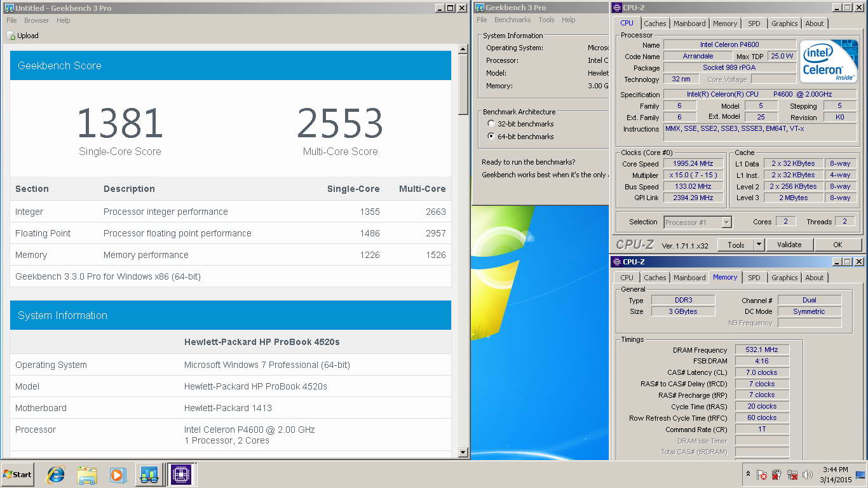This screenshot has width=868, height=488.
Task: Open Help menu in Untitled Geekbench window
Action: (x=63, y=20)
